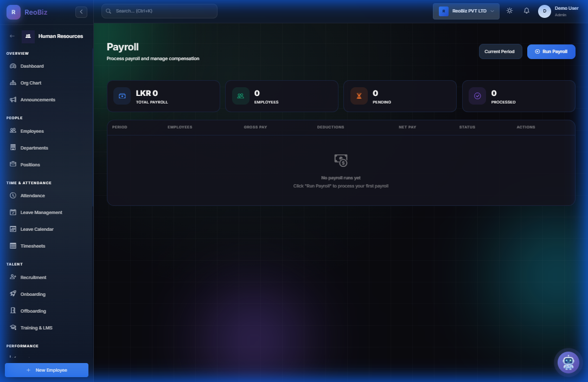Open the ReoBiz PVT LTD company dropdown
Image resolution: width=588 pixels, height=382 pixels.
pos(466,11)
